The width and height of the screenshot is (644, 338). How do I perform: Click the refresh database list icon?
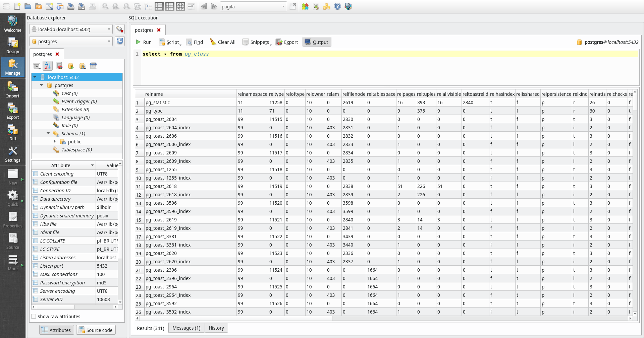point(120,41)
